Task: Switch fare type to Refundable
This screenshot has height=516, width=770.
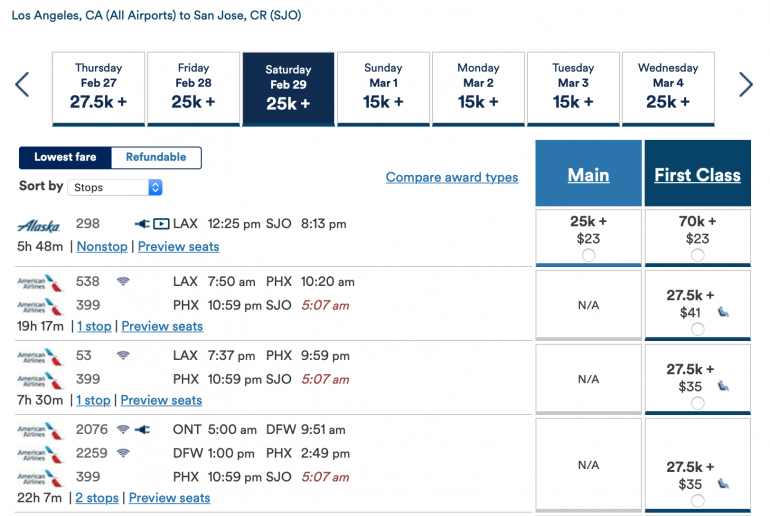Action: [156, 158]
